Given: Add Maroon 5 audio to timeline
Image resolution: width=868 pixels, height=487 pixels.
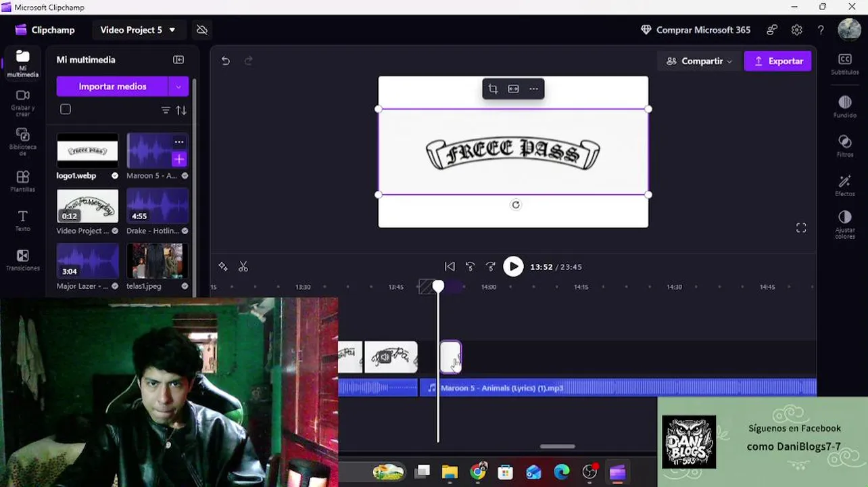Looking at the screenshot, I should pos(179,160).
